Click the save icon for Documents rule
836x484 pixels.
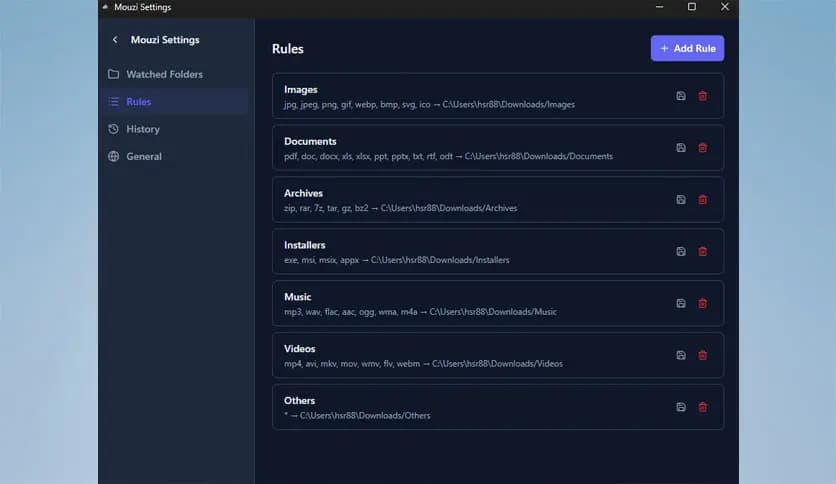coord(681,148)
